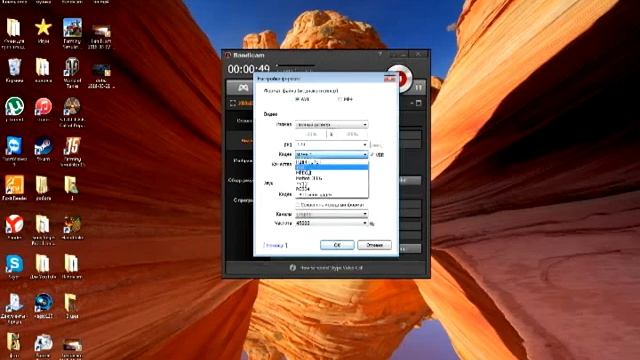This screenshot has width=640, height=360.
Task: Open the TeamViewer desktop shortcut
Action: 14,151
